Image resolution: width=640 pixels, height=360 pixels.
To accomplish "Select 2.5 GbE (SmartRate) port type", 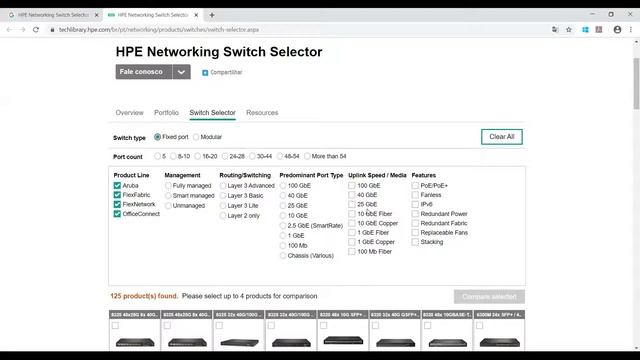I will pyautogui.click(x=283, y=226).
